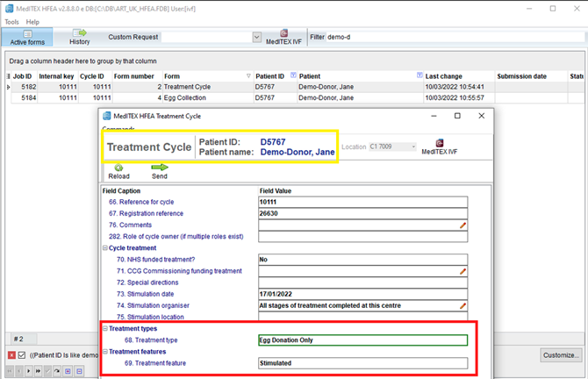The width and height of the screenshot is (588, 379).
Task: Click the blue expand-all grid button
Action: [x=68, y=371]
